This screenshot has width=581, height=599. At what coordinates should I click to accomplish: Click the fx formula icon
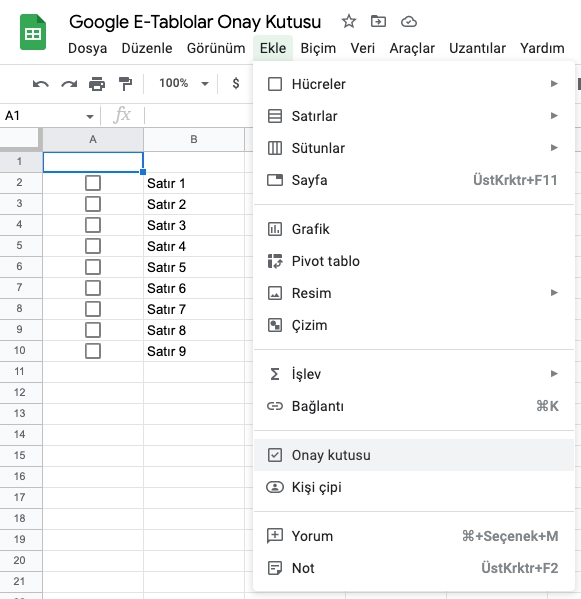click(122, 115)
